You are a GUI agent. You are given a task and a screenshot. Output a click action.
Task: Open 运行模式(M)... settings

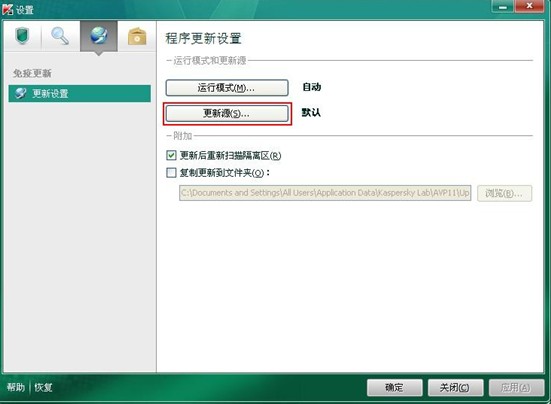[x=227, y=87]
